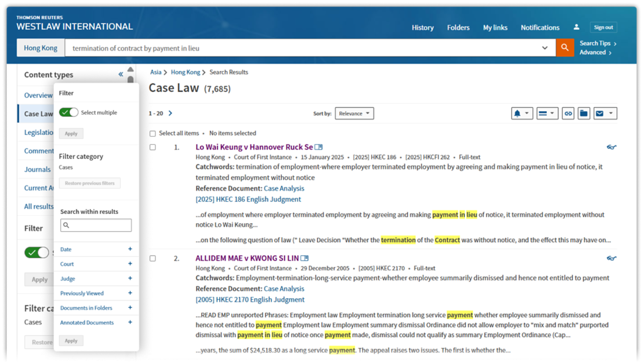Click the orange search magnifier button
The width and height of the screenshot is (644, 362).
point(565,48)
